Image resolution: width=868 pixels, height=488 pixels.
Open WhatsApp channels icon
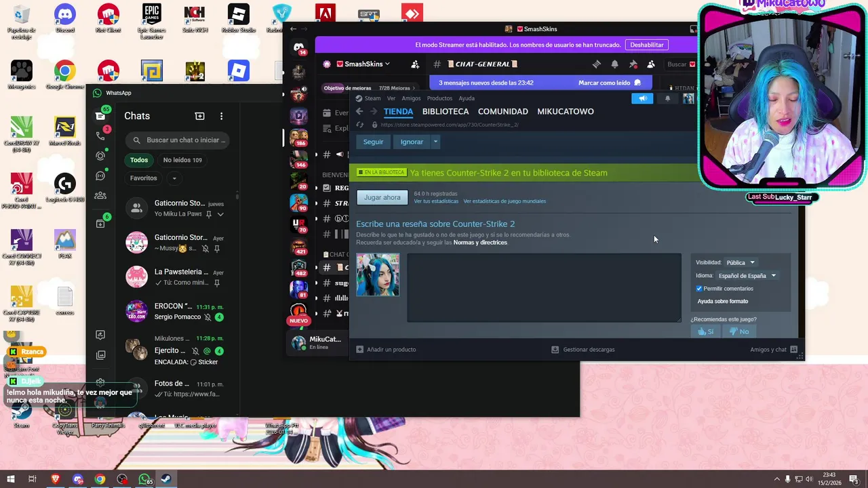tap(100, 176)
